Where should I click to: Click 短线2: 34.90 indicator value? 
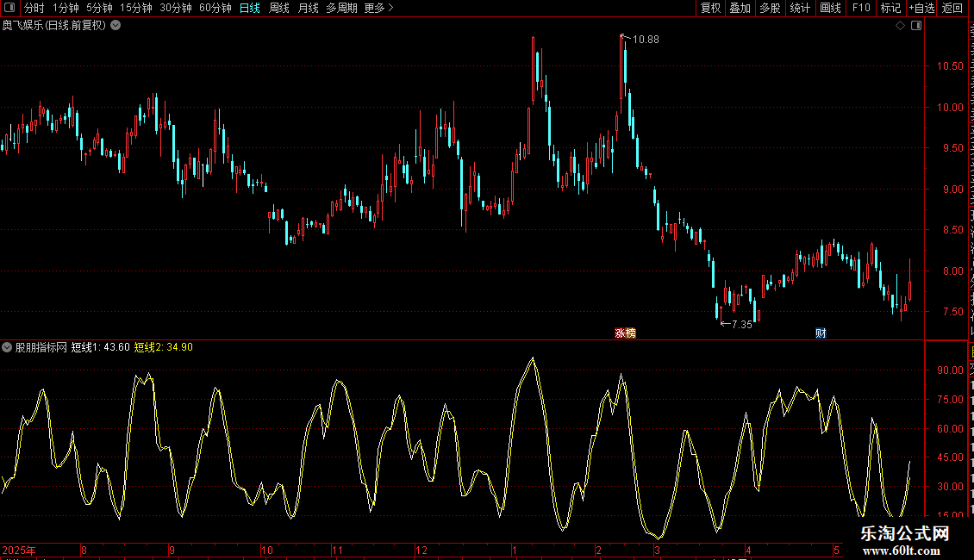tap(164, 347)
